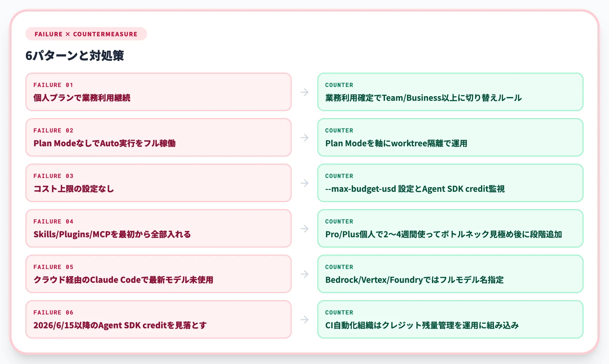Click COUNTER label above Bedrock/Vertex/Foundry text

[x=339, y=267]
